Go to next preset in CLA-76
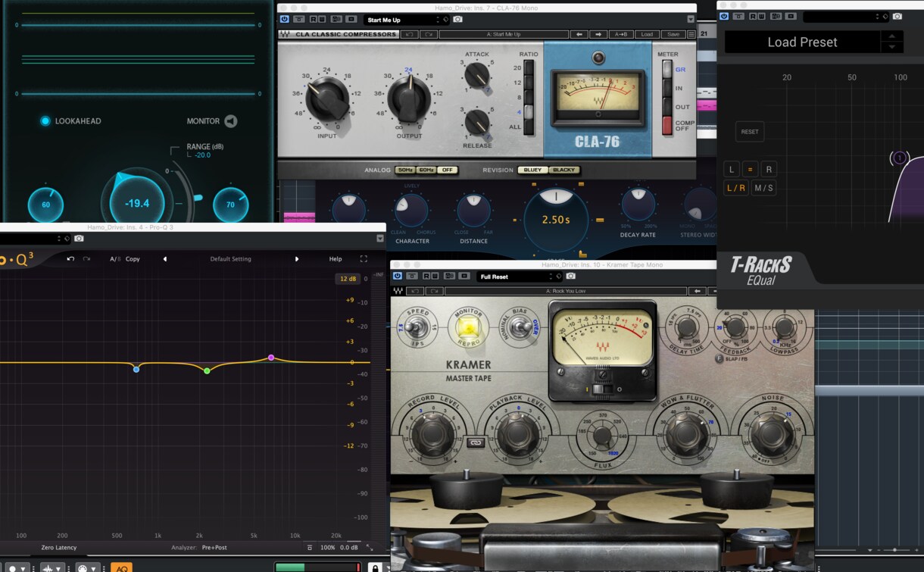924x572 pixels. tap(598, 35)
